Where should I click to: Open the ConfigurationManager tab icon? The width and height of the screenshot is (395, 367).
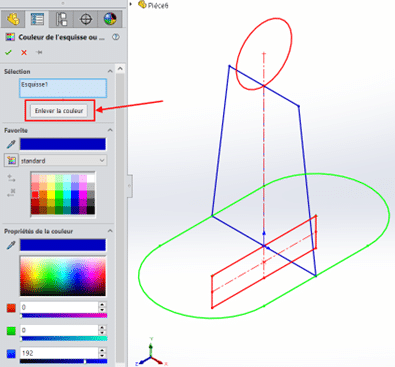tap(61, 19)
